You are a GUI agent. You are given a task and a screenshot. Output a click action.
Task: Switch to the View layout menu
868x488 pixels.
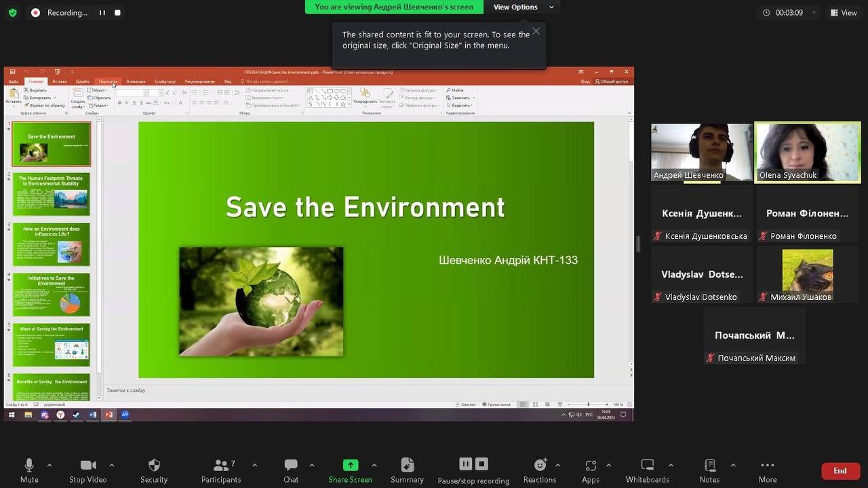click(843, 12)
